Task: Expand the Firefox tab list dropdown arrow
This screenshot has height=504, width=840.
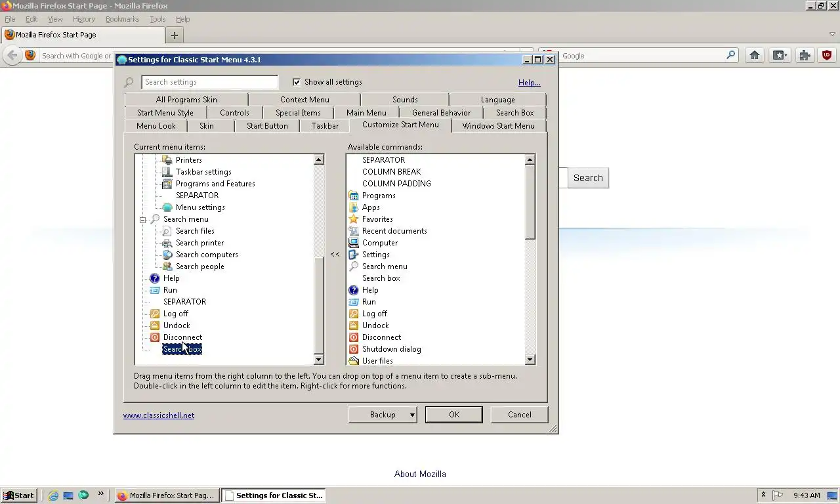Action: pos(832,34)
